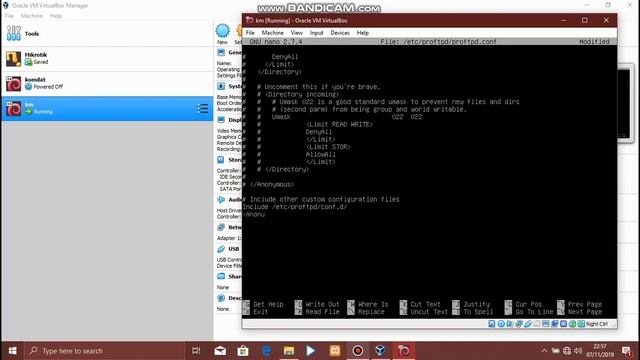640x360 pixels.
Task: Click the Shared folders section icon in Manager details
Action: (221, 276)
